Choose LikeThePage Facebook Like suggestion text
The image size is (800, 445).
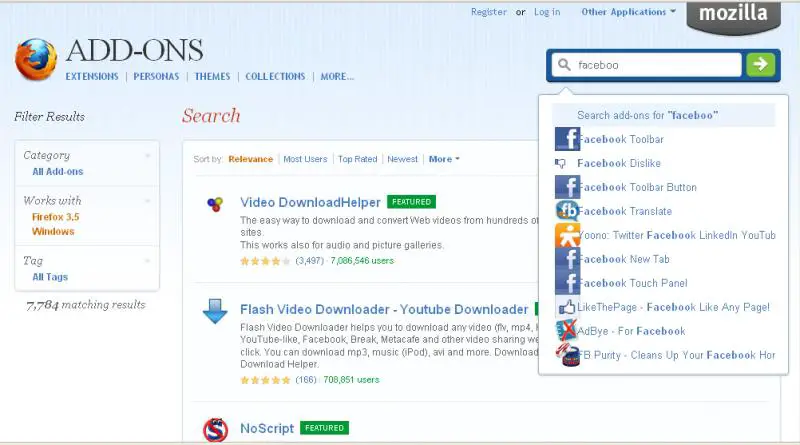click(x=673, y=307)
